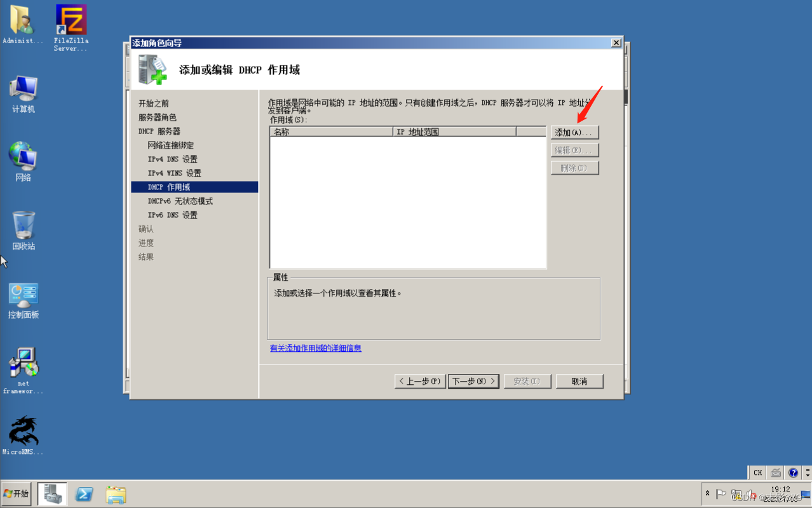Expand hidden system tray icons chevron
812x508 pixels.
tap(707, 494)
